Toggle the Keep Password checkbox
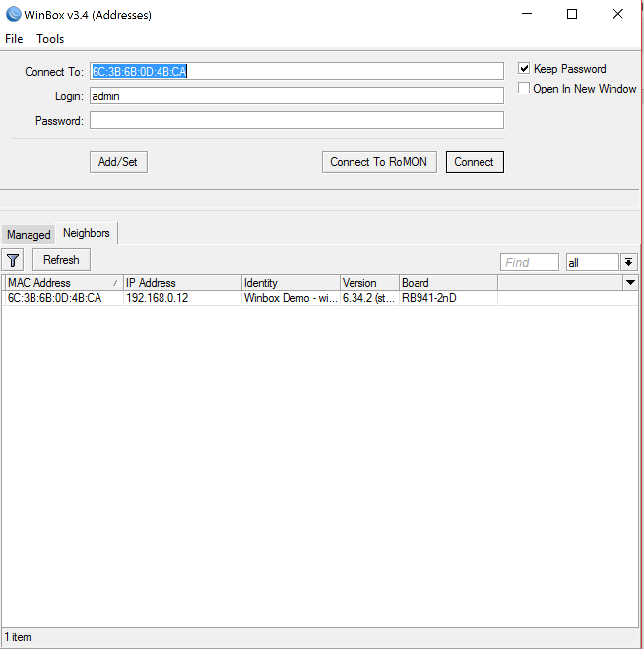This screenshot has height=649, width=644. coord(524,68)
